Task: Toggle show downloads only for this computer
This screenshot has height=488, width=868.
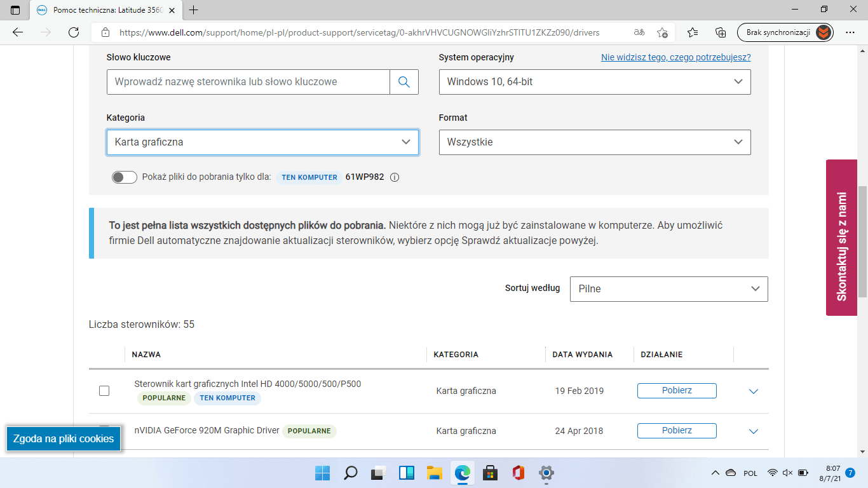Action: coord(125,177)
